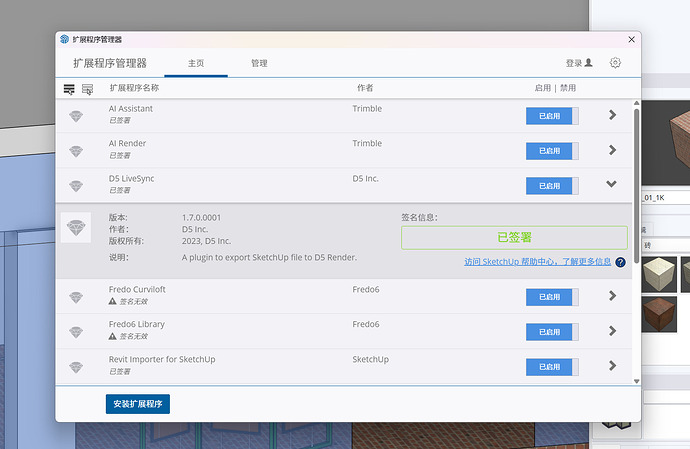Click the deselect extensions list icon
Screen dimensions: 690x449
(x=88, y=89)
